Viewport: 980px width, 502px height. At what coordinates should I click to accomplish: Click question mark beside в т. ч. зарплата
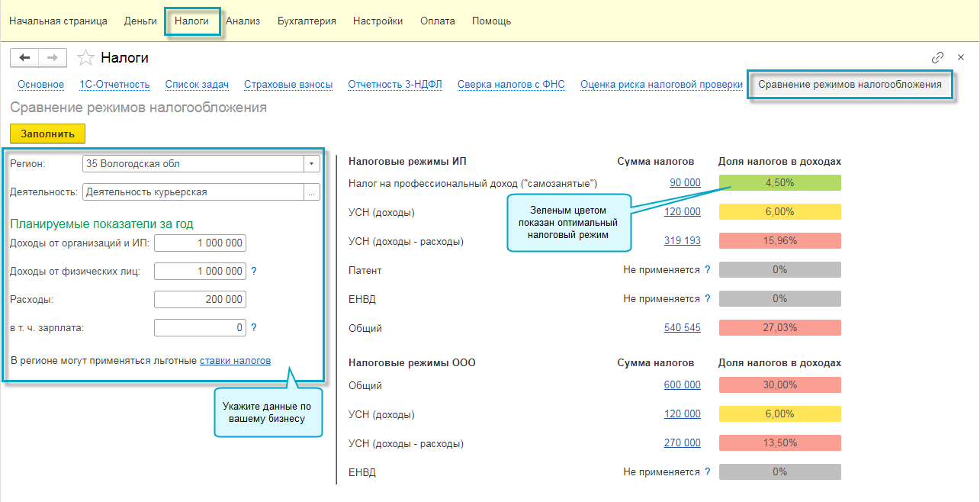click(x=254, y=328)
